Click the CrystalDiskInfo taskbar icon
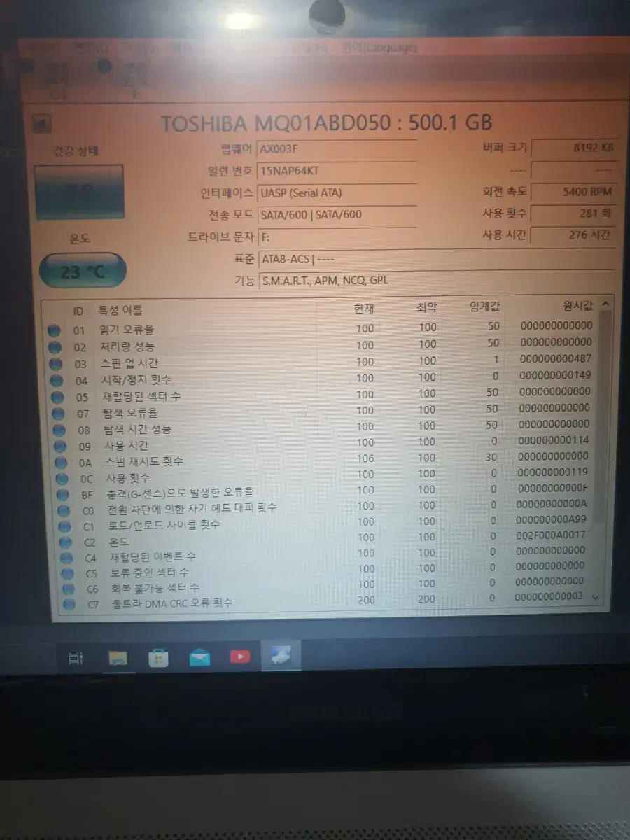Screen dimensions: 630x840 tap(281, 656)
